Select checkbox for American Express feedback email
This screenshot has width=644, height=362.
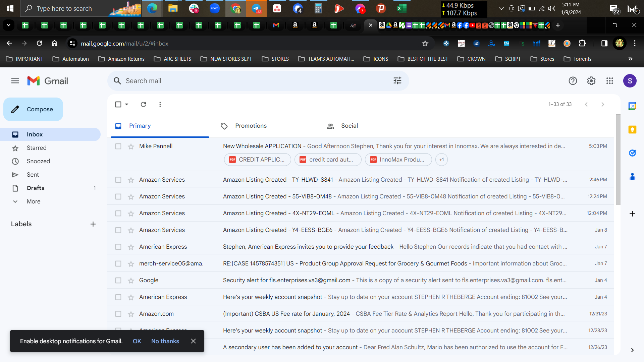(118, 247)
